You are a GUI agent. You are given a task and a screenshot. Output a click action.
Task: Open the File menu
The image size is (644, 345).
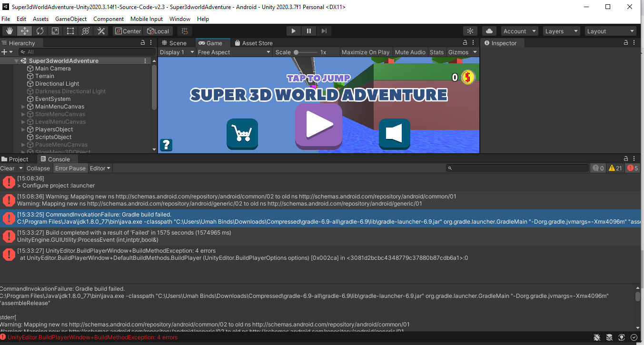(x=6, y=19)
